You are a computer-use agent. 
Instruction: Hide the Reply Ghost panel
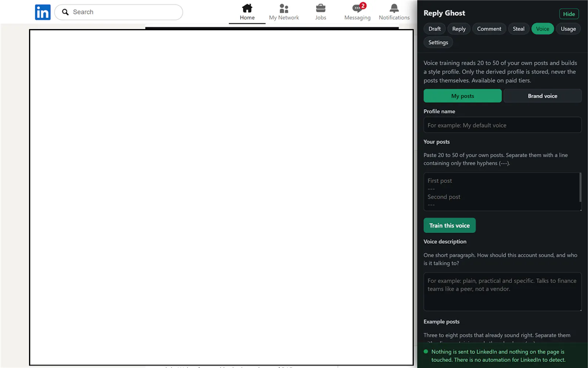[569, 14]
